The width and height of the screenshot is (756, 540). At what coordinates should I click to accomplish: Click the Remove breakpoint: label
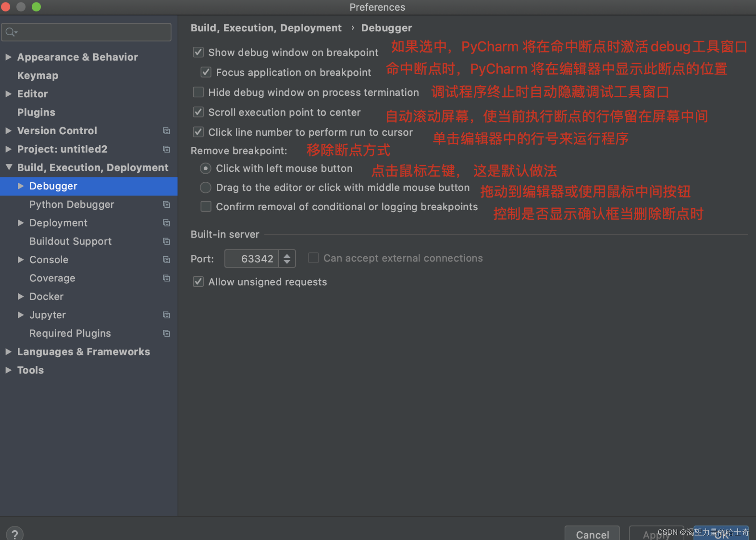(x=239, y=151)
